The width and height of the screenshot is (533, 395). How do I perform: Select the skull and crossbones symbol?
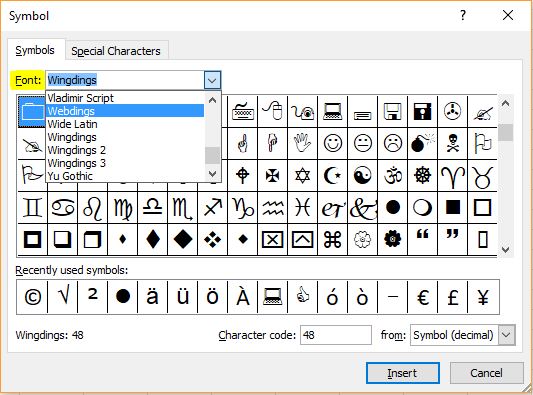tap(452, 143)
